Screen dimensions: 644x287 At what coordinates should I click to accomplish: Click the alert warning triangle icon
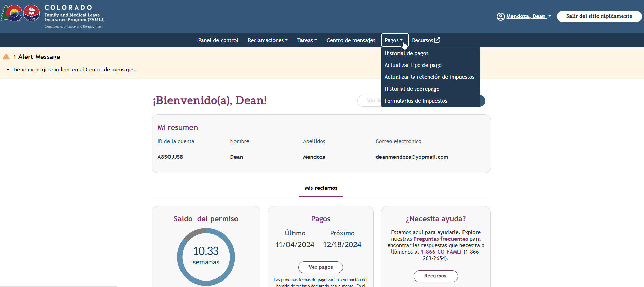pyautogui.click(x=6, y=57)
